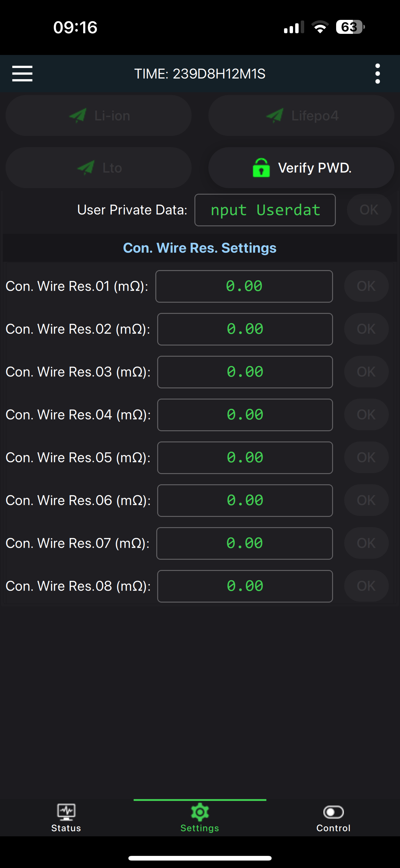Tap the Lto paper plane icon

pyautogui.click(x=86, y=168)
